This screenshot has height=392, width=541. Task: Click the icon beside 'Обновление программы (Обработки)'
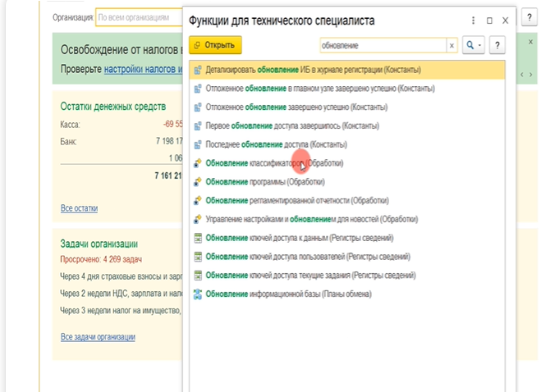[x=197, y=182]
